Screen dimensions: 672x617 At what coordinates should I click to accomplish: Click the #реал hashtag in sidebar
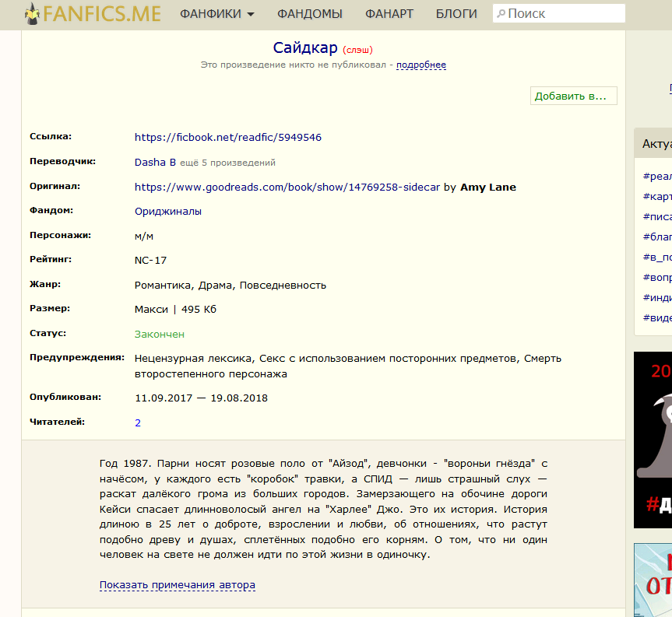click(x=657, y=176)
